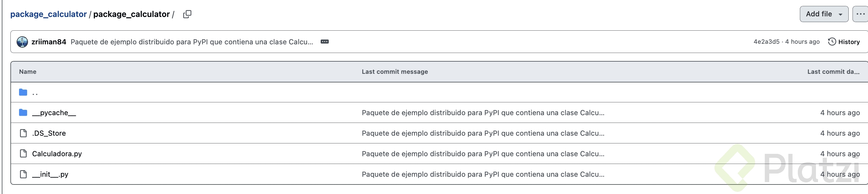This screenshot has height=194, width=868.
Task: Open the __init__.py file
Action: [x=50, y=174]
